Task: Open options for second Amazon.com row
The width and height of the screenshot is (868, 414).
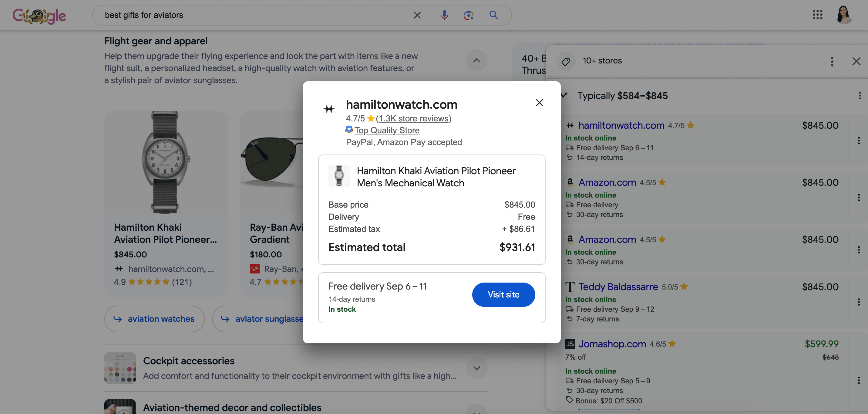Action: pyautogui.click(x=858, y=250)
